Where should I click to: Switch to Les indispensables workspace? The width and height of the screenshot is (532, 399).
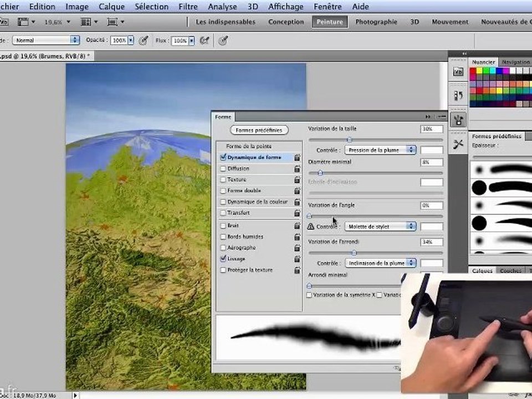[x=226, y=22]
